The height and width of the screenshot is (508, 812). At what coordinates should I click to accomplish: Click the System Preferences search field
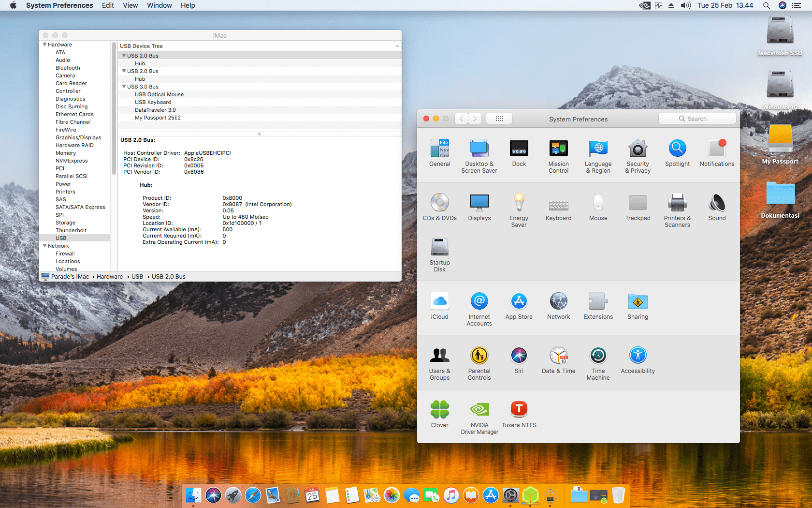coord(697,119)
